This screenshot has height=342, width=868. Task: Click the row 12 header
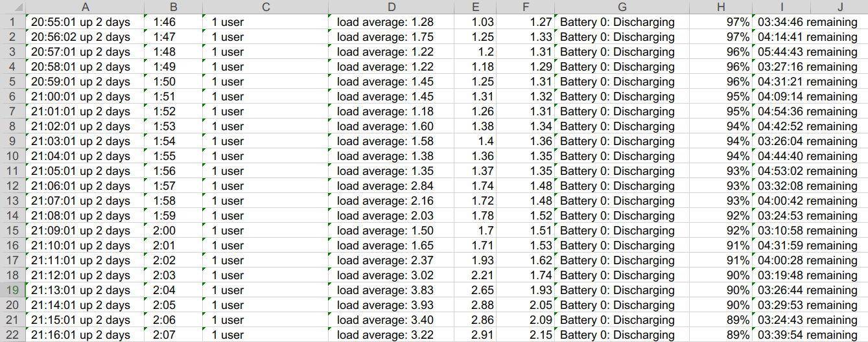[12, 186]
